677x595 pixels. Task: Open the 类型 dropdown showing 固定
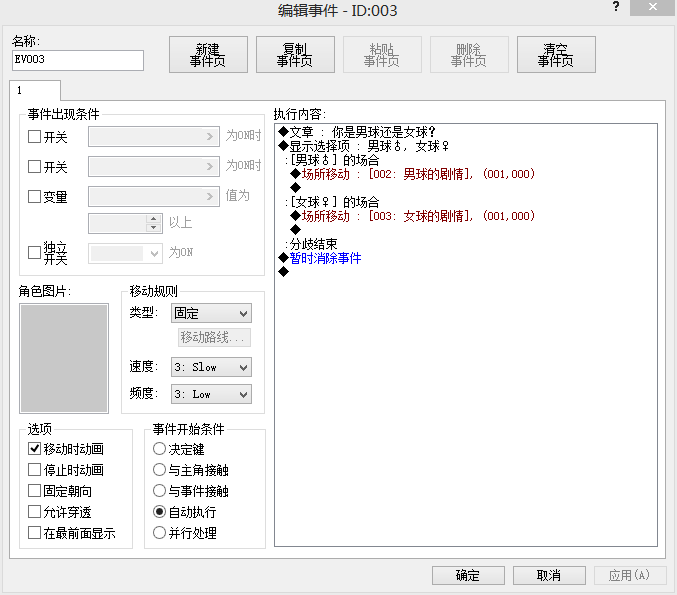click(x=212, y=313)
